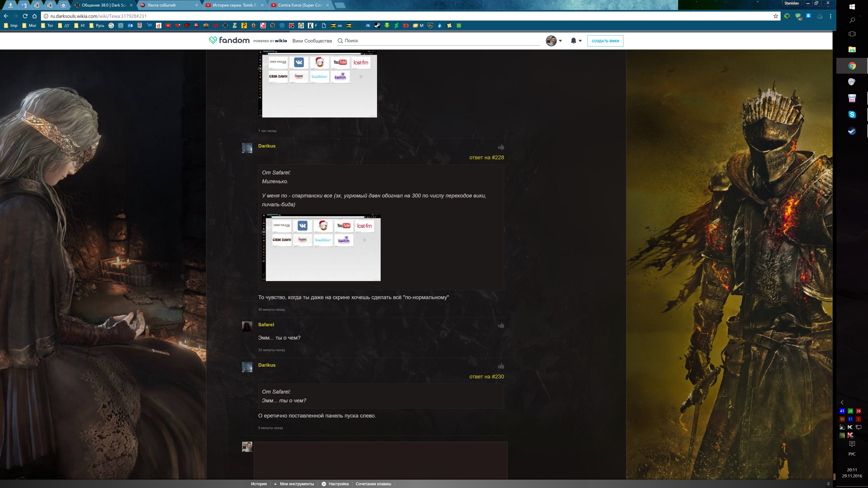The height and width of the screenshot is (488, 868).
Task: Open the Chrome three-dot menu
Action: [x=831, y=16]
